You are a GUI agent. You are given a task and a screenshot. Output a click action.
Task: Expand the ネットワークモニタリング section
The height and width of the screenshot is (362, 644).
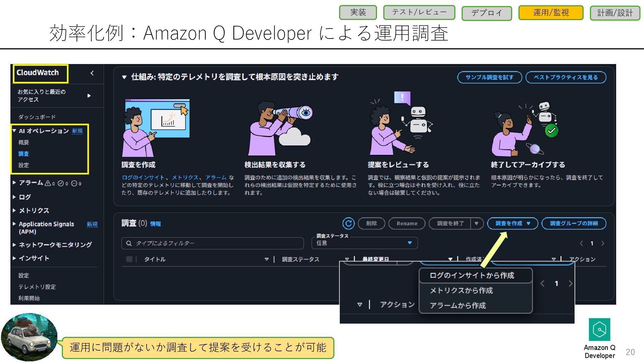(14, 245)
